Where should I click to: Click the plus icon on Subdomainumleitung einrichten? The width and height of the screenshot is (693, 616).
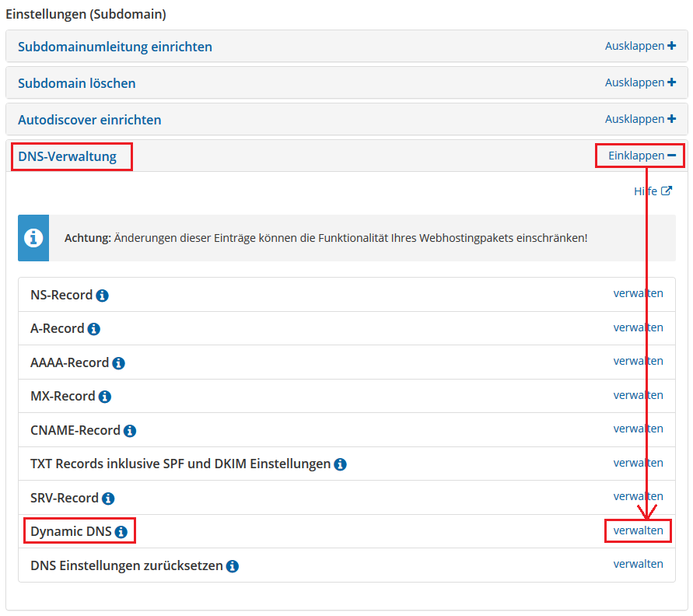point(672,46)
